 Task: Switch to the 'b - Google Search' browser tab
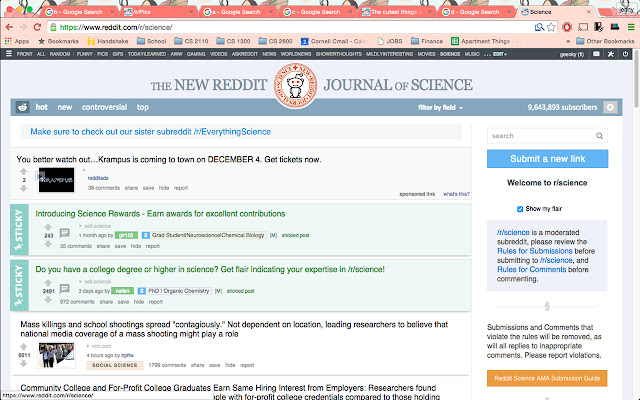[x=78, y=12]
